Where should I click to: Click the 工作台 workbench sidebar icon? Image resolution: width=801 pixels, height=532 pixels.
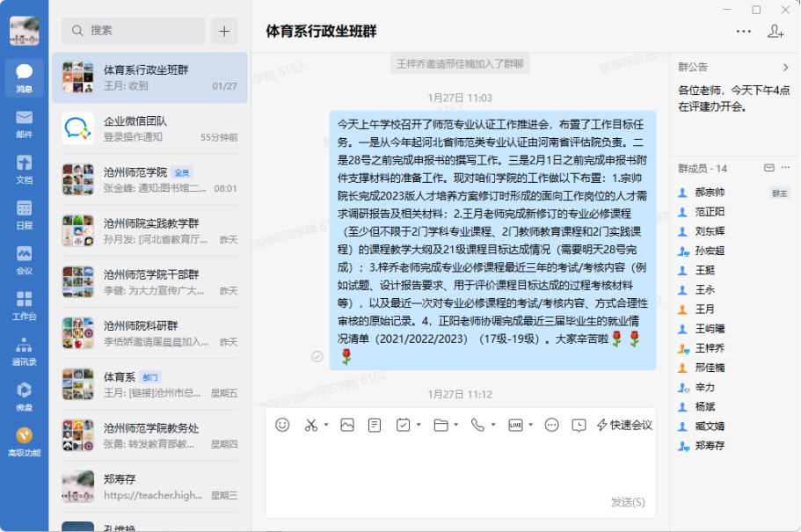[24, 303]
